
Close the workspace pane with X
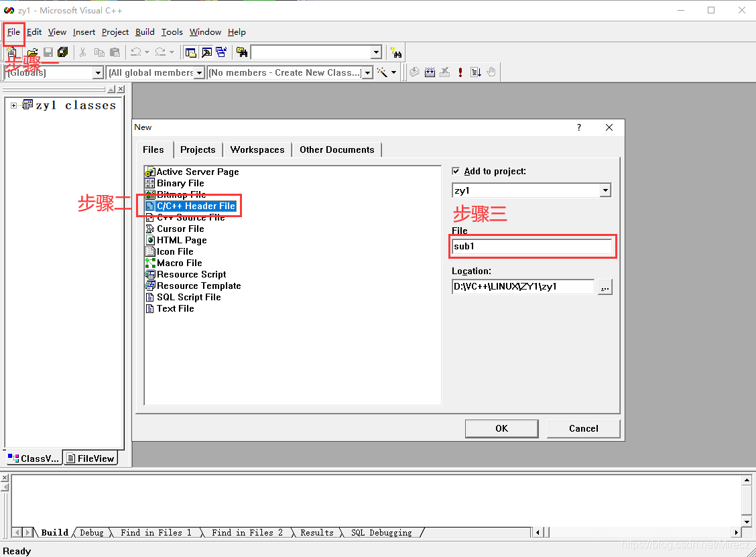(x=121, y=89)
